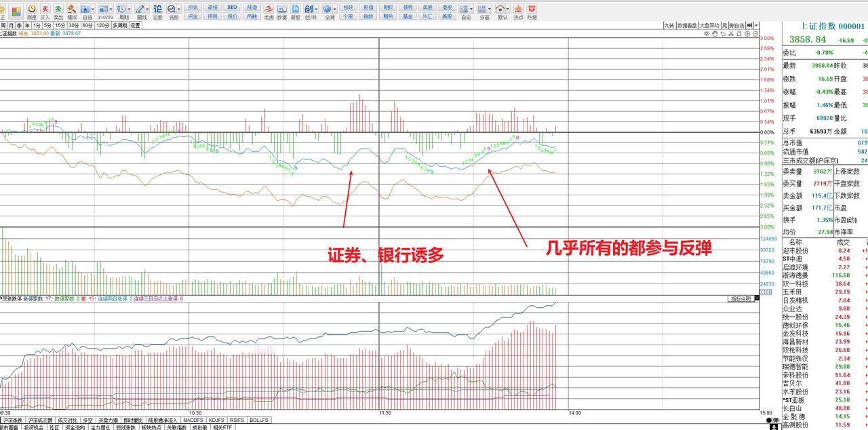Viewport: 868px width, 430px height.
Task: Expand the F10/F9 dropdown arrow
Action: pos(112,9)
